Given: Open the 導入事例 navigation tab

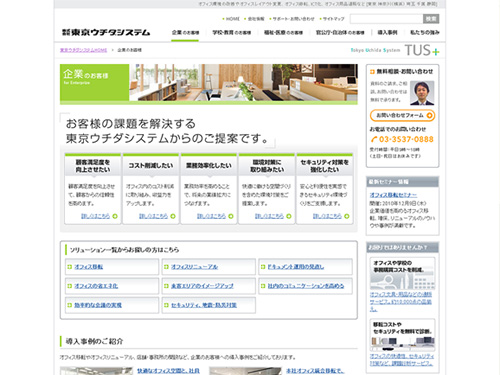Looking at the screenshot, I should (387, 32).
